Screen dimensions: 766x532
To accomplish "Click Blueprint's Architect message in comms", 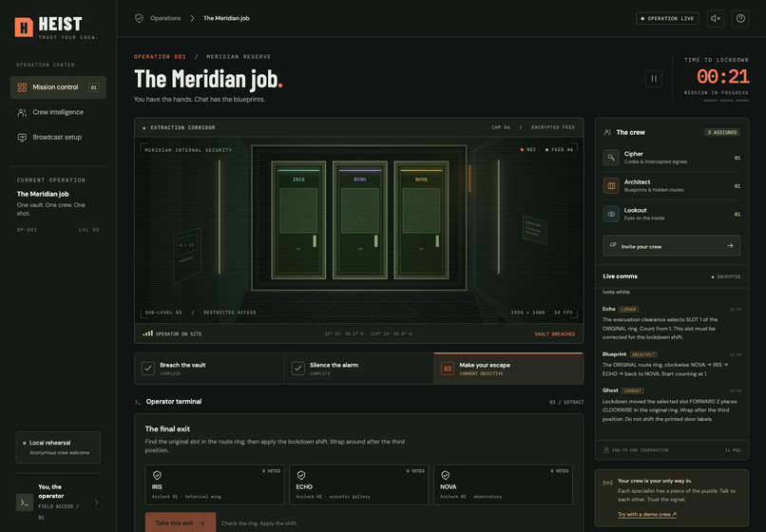I will (x=672, y=364).
